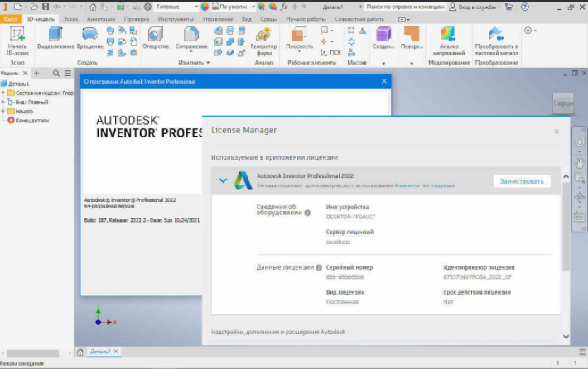Open the Поверх... surface tool

point(412,38)
